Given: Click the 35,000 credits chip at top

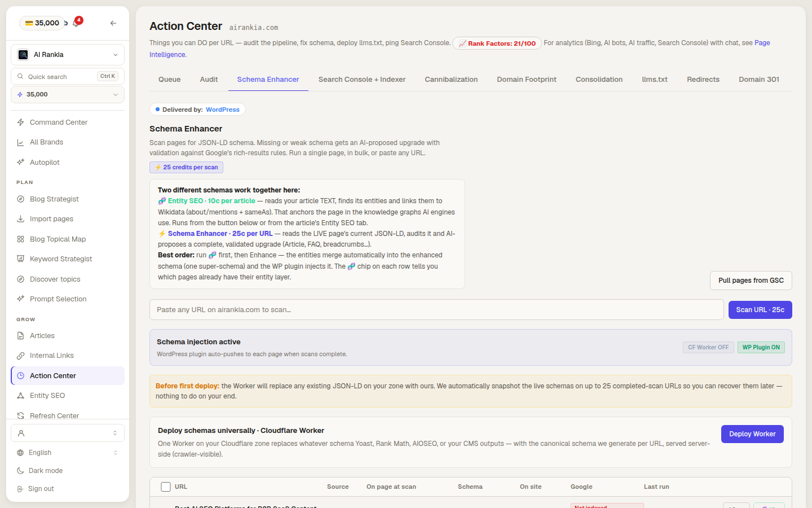Looking at the screenshot, I should click(x=42, y=23).
